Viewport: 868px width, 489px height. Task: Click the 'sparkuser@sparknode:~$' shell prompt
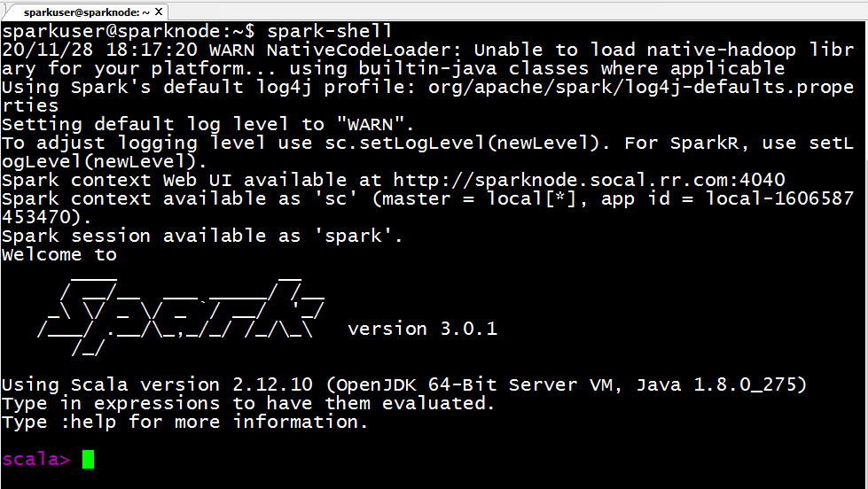click(129, 31)
